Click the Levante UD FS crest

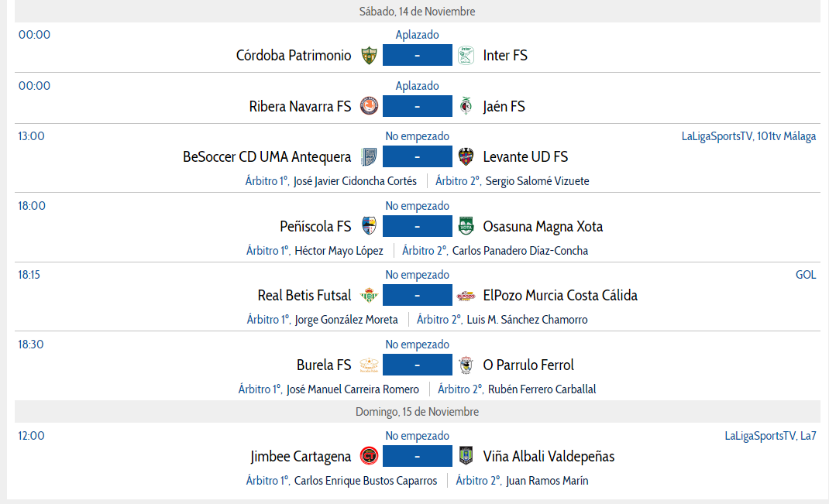466,157
